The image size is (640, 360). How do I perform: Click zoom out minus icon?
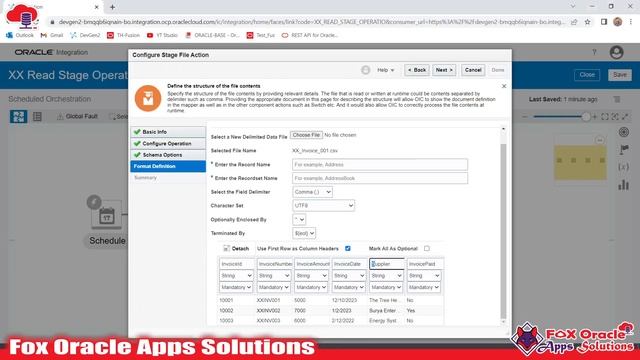[525, 117]
